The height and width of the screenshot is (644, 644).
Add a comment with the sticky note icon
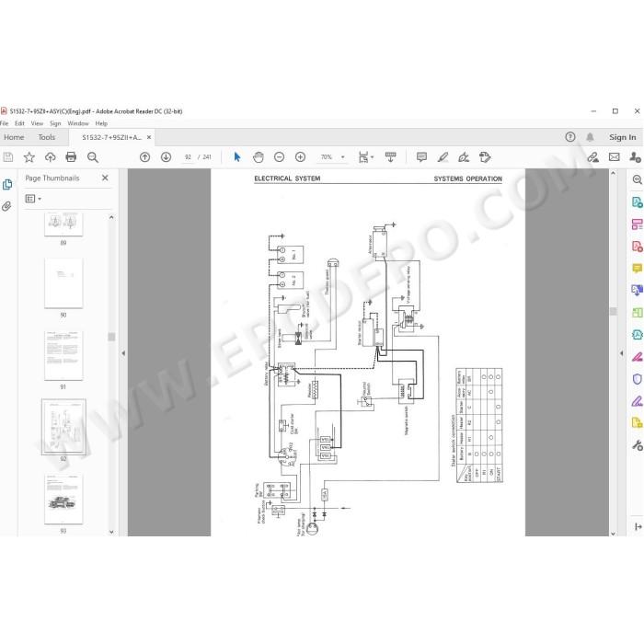pyautogui.click(x=421, y=157)
